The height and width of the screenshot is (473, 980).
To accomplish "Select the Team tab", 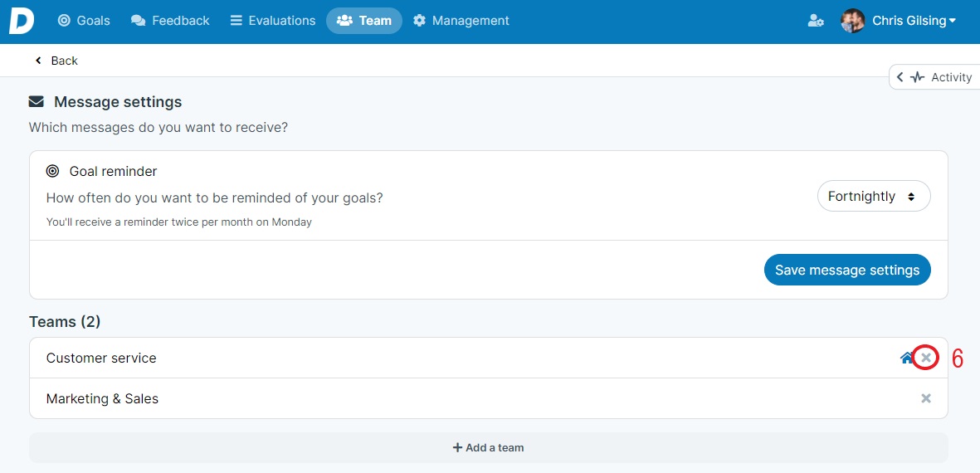I will click(x=363, y=21).
